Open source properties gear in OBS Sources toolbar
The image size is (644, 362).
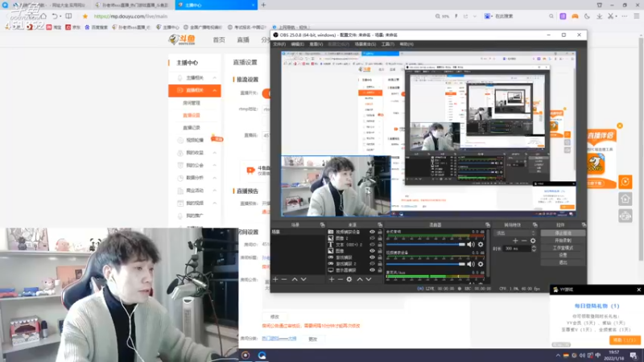tap(349, 279)
